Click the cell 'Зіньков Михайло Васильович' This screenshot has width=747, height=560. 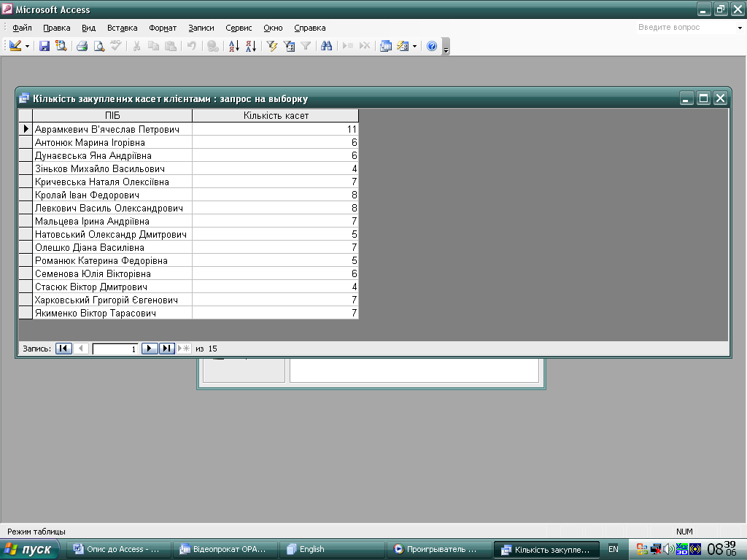[112, 168]
